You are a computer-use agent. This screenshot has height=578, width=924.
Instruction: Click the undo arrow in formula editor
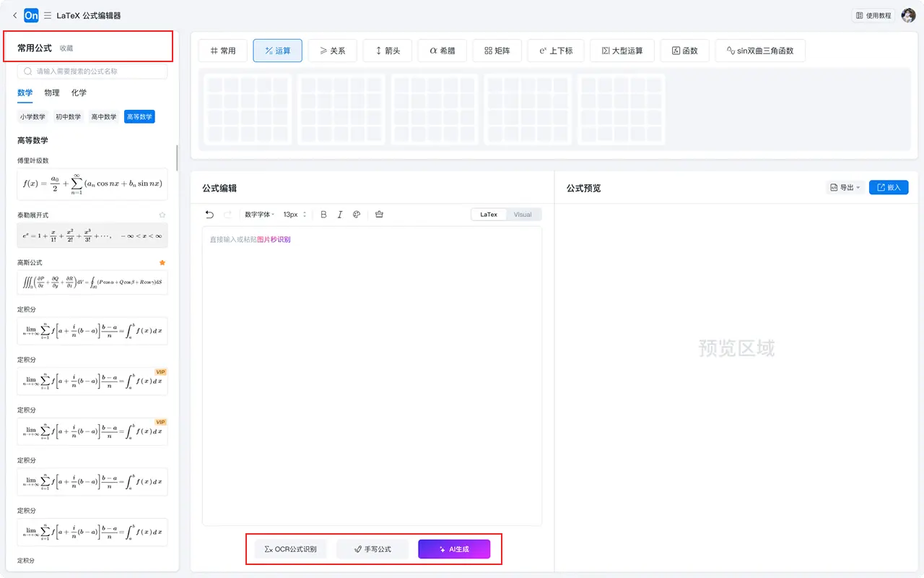pos(209,215)
